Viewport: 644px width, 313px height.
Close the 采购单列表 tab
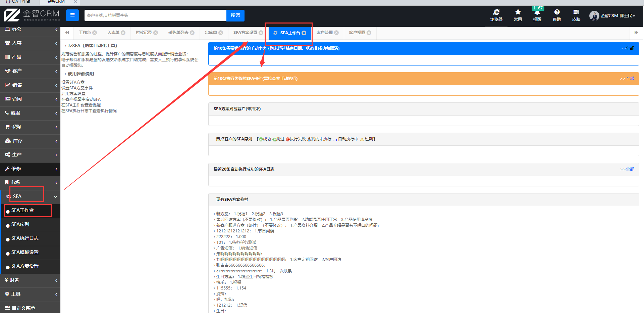pos(192,33)
